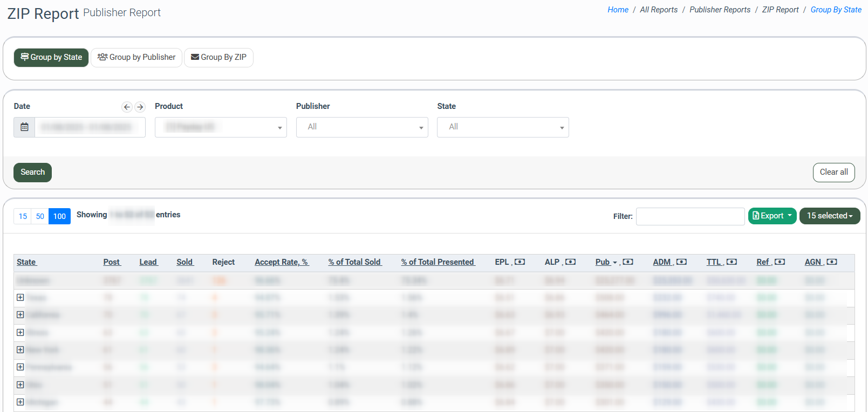Switch to Group by Publisher tab
This screenshot has width=868, height=412.
coord(136,57)
